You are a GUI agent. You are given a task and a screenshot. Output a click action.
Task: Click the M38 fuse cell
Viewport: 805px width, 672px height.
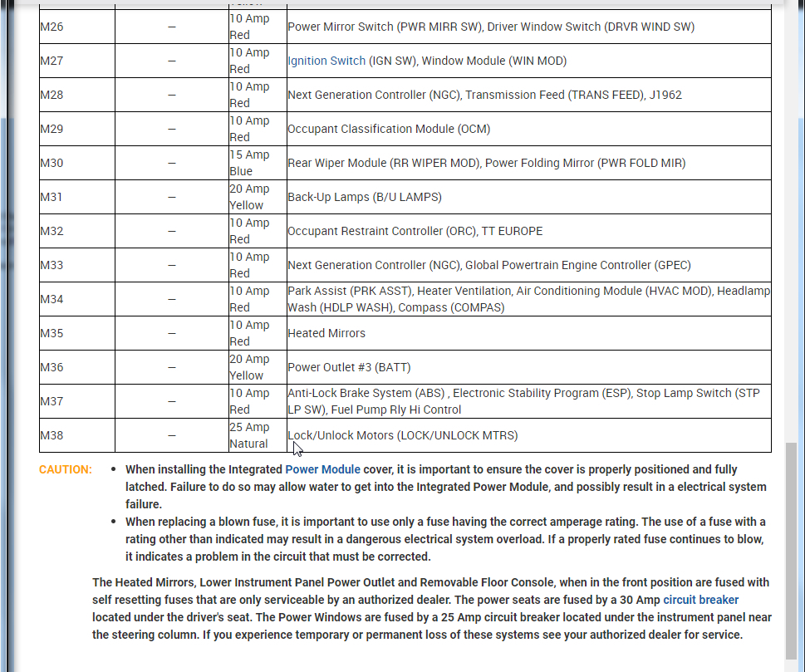coord(77,435)
